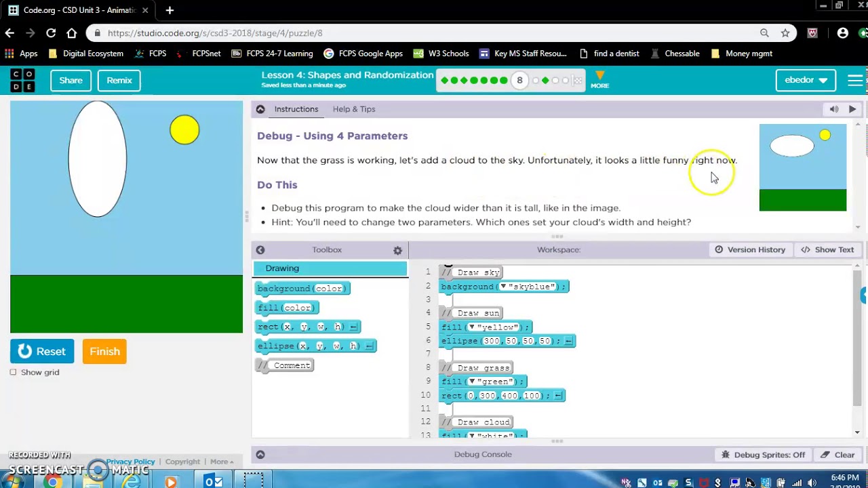Select the background(color) toolbox block
The image size is (868, 488).
tap(302, 289)
